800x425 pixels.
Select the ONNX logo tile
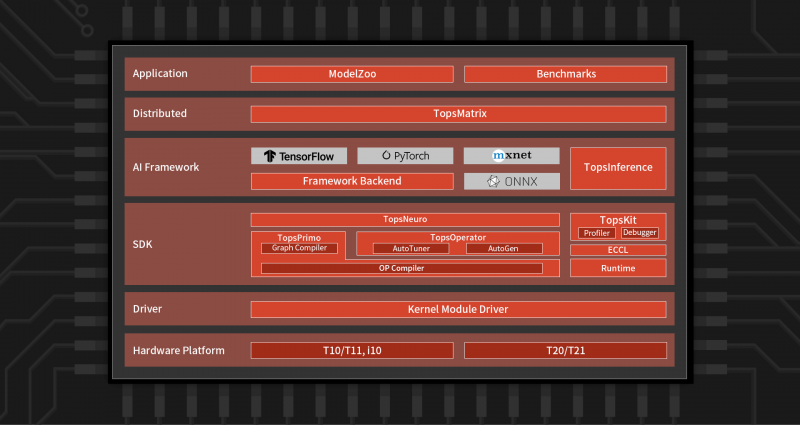point(511,181)
